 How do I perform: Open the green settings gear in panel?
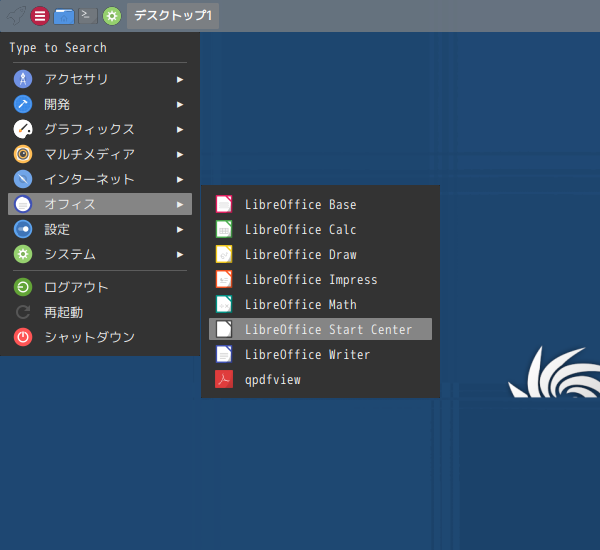112,16
